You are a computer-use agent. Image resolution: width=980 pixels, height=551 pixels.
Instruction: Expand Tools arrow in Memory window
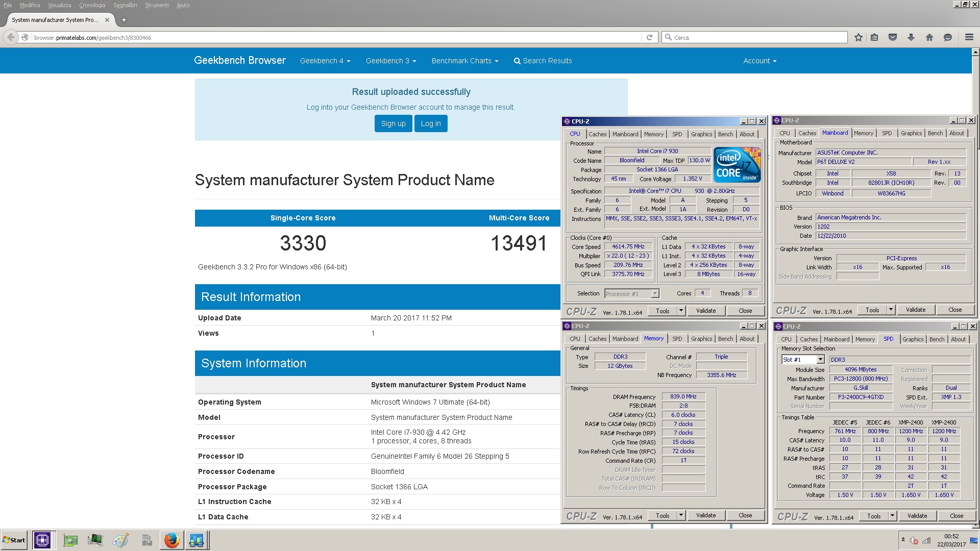680,515
